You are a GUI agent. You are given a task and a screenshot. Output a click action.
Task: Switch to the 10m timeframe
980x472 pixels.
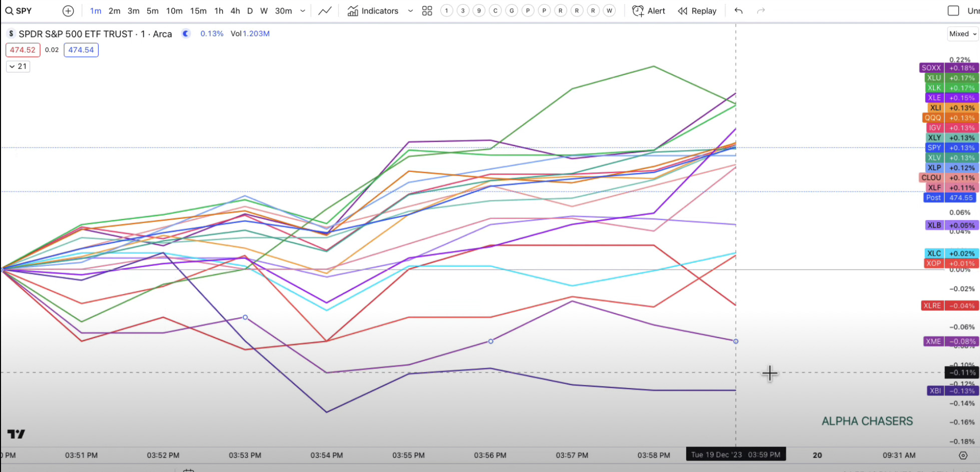(174, 10)
